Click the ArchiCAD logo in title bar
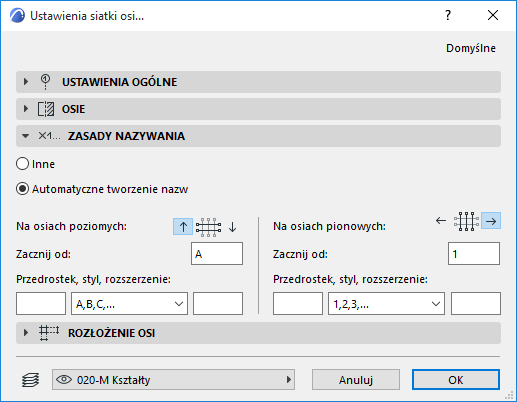This screenshot has width=517, height=402. tap(17, 16)
